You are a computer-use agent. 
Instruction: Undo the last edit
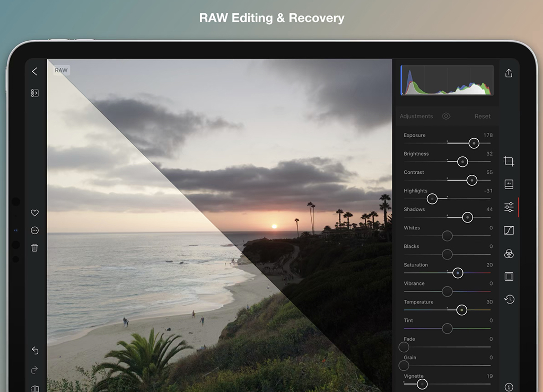pos(35,350)
